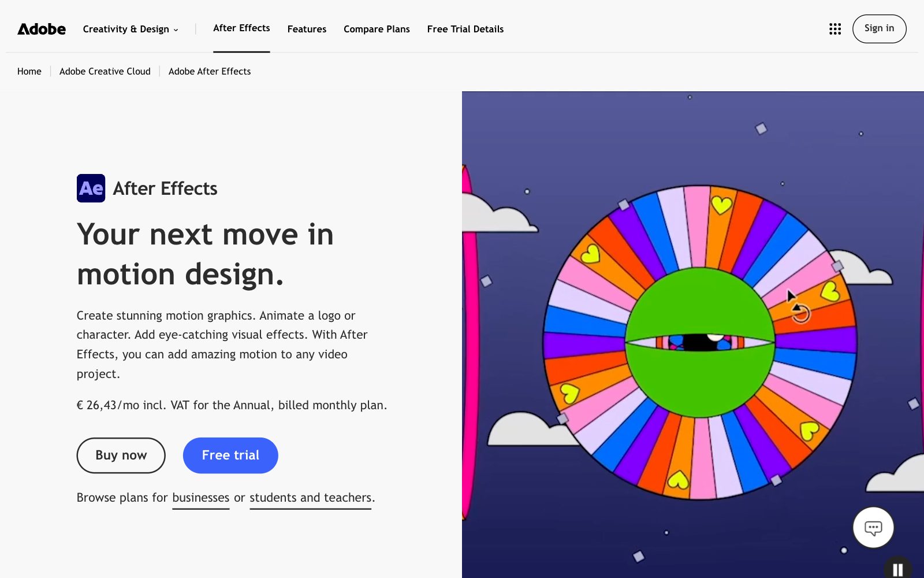The image size is (924, 578).
Task: Click the After Effects Ae icon
Action: 91,188
